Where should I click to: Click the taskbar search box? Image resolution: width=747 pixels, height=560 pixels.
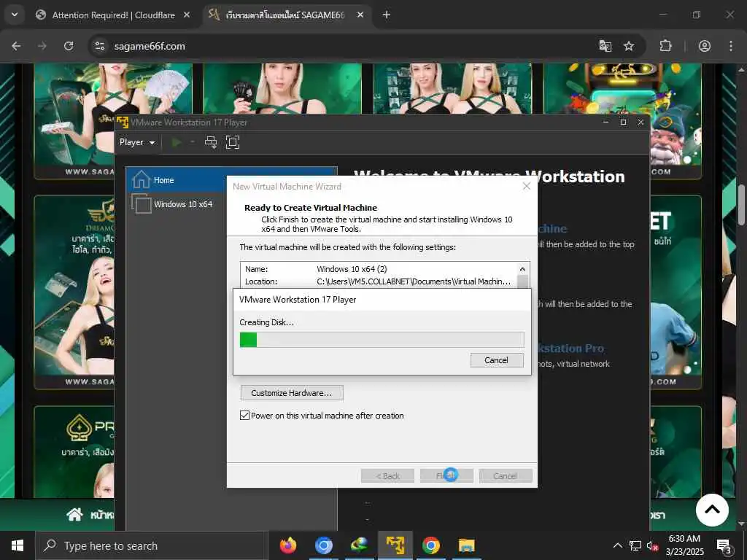(x=152, y=545)
